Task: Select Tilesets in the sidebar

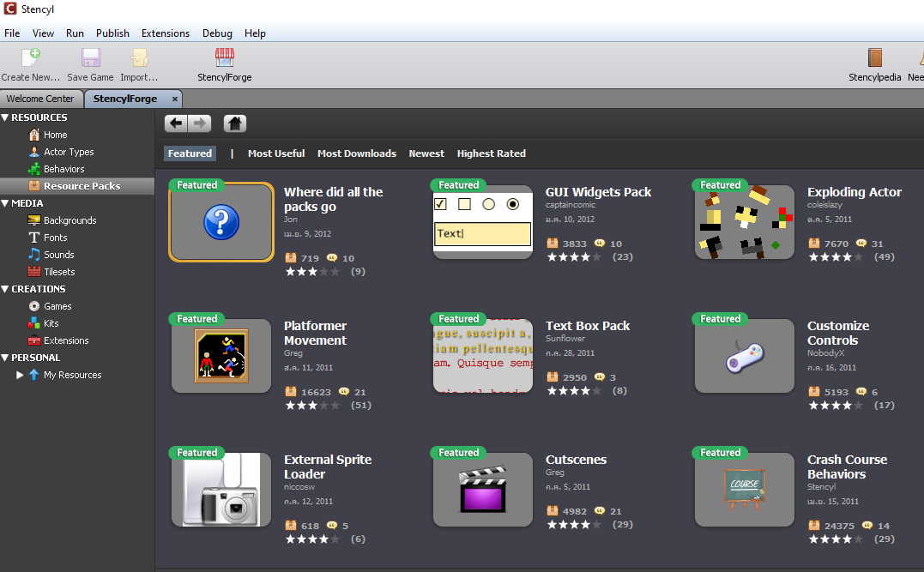Action: 59,272
